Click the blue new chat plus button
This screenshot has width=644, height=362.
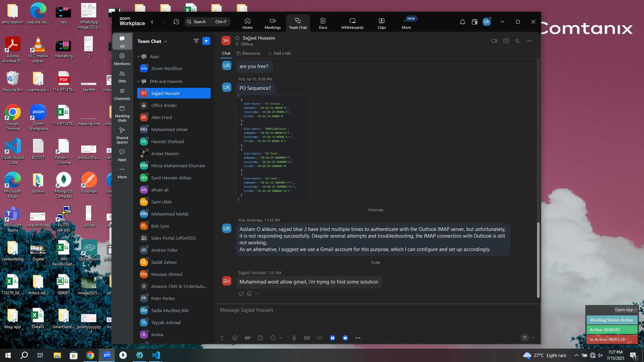[206, 41]
